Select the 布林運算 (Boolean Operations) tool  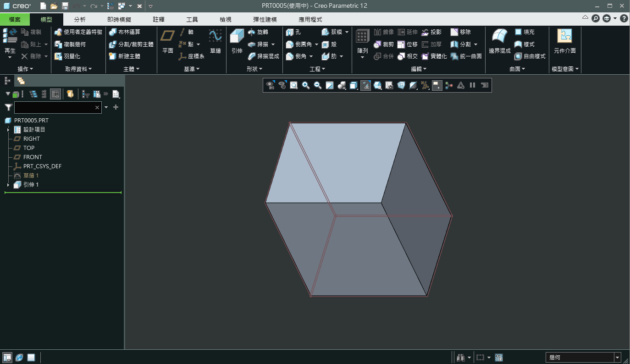pos(125,32)
